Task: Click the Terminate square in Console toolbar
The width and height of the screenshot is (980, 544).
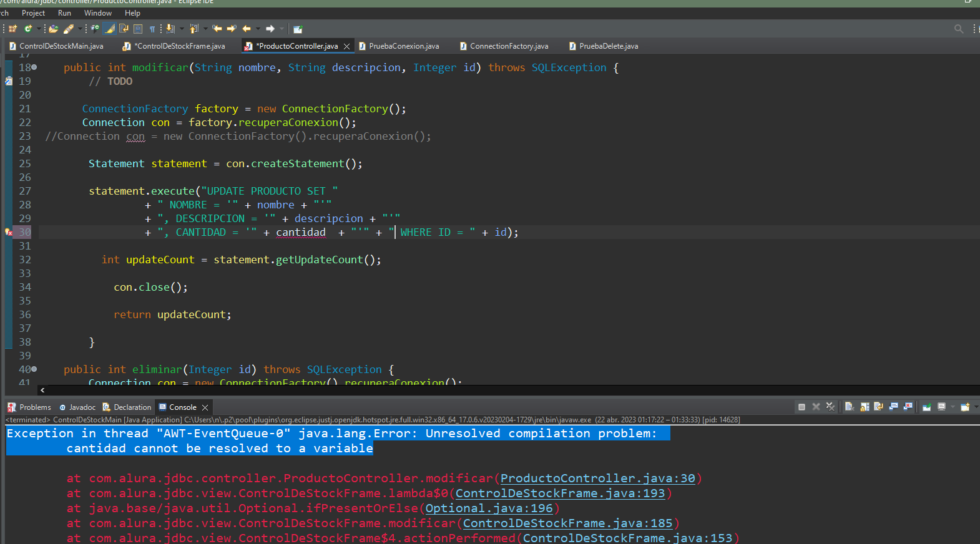Action: 801,407
